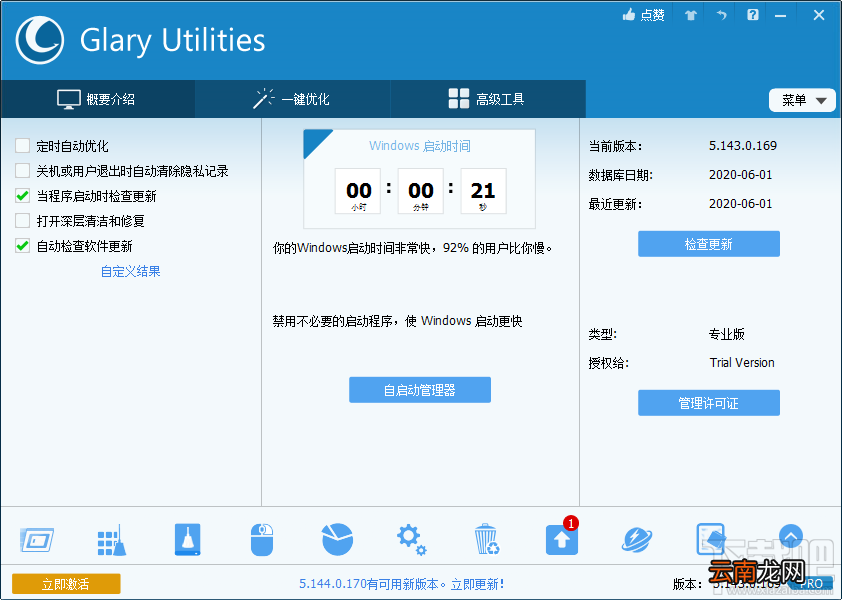Enable 定时自动优化 checkbox
This screenshot has width=842, height=600.
[x=23, y=146]
